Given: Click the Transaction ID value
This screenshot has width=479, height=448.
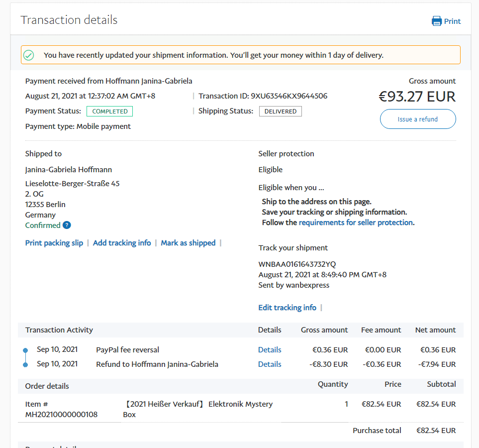Looking at the screenshot, I should coord(289,96).
